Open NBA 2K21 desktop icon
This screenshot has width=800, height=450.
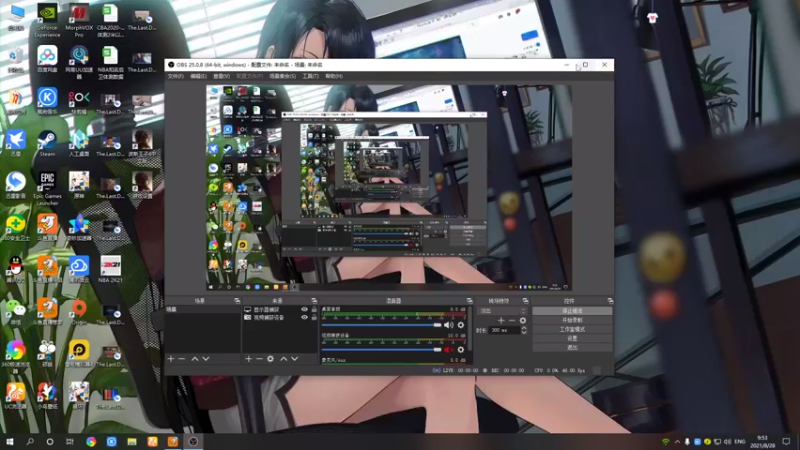(110, 269)
